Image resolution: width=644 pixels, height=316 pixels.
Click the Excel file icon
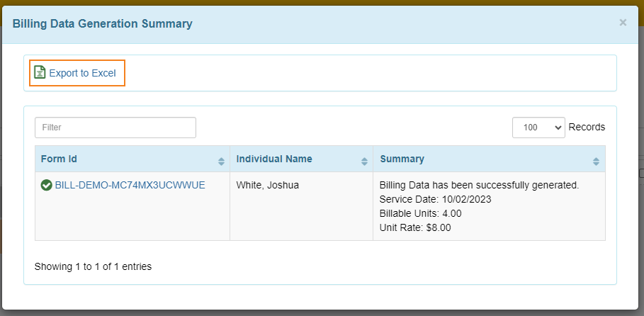coord(40,72)
